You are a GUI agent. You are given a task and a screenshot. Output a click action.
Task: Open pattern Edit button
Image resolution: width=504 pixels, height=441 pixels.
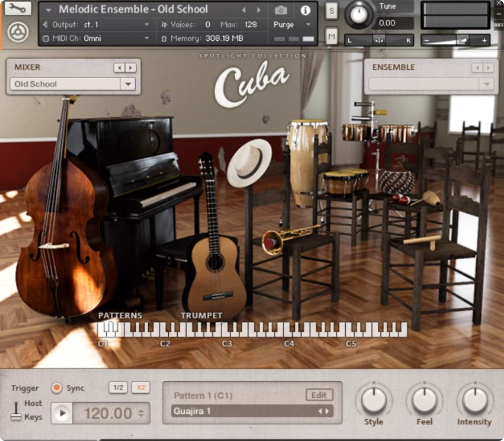coord(319,395)
